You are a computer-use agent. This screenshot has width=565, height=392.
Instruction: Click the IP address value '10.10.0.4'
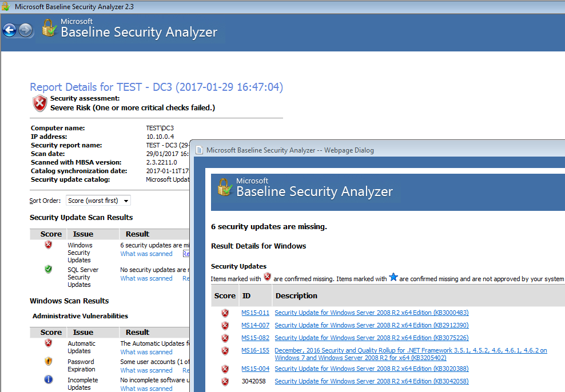click(160, 137)
